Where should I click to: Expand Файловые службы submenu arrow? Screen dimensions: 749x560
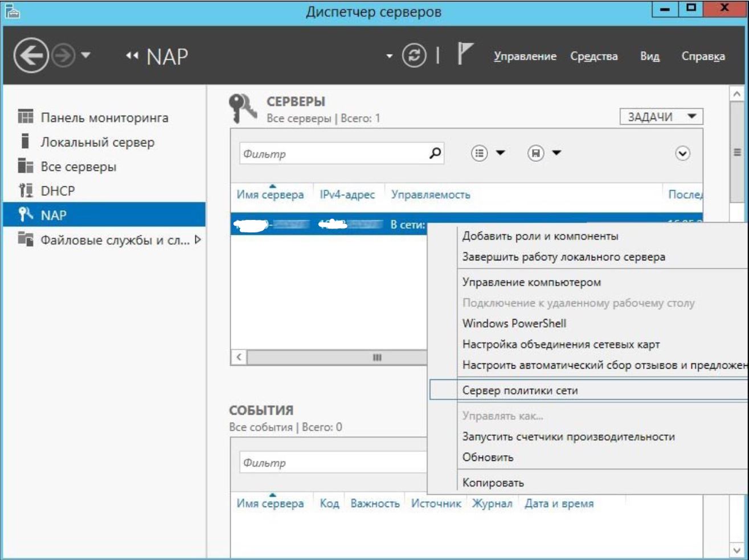coord(198,240)
